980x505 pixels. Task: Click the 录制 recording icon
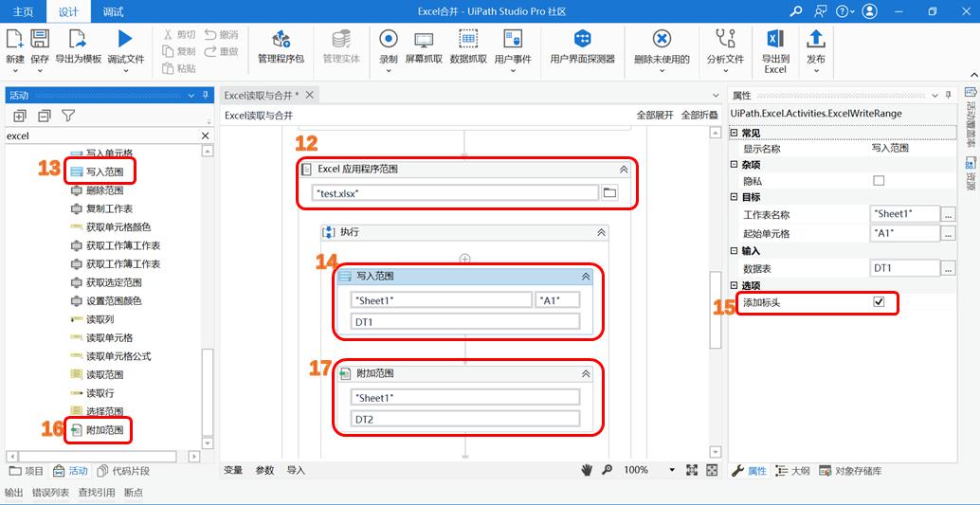click(389, 39)
